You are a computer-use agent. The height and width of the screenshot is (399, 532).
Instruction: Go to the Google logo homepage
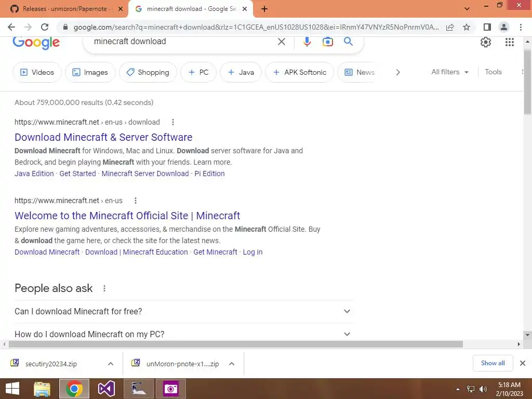click(x=36, y=43)
